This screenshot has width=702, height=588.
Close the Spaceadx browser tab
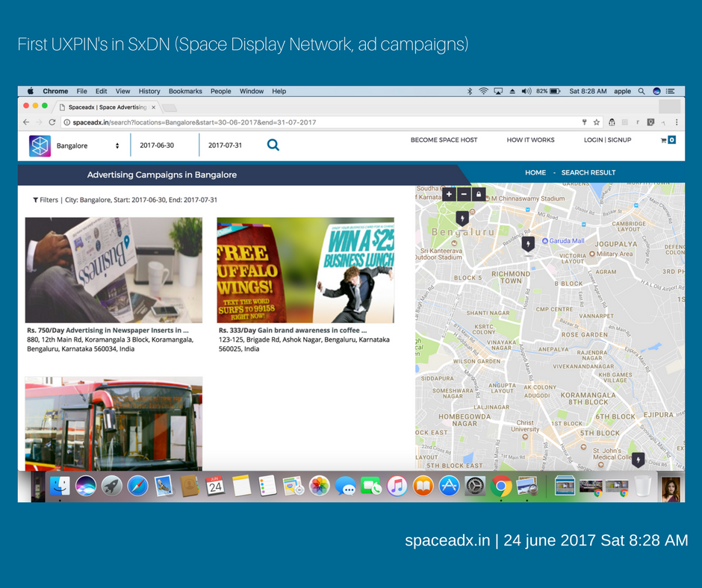(153, 107)
